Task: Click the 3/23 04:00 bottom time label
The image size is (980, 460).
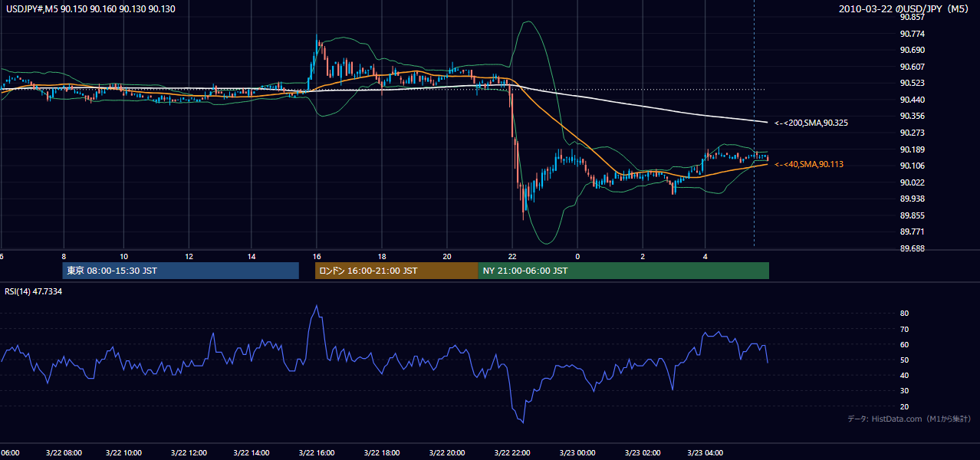Action: pos(705,453)
